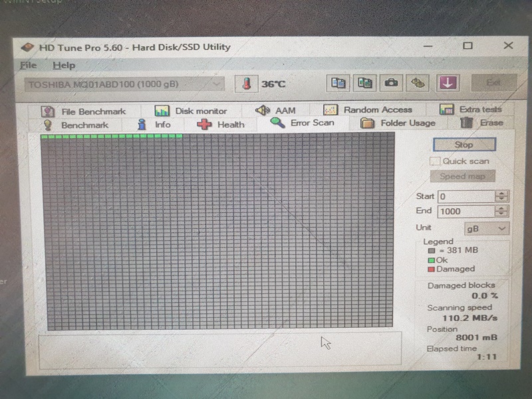Switch to the Health tab
This screenshot has height=399, width=532.
pyautogui.click(x=221, y=124)
